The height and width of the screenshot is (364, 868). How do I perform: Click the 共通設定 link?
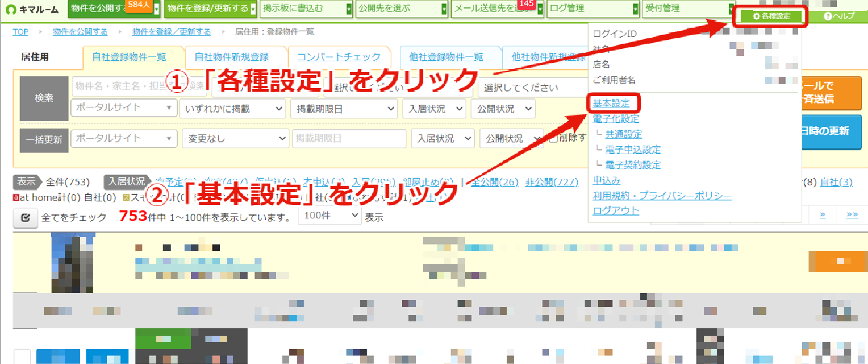(623, 134)
